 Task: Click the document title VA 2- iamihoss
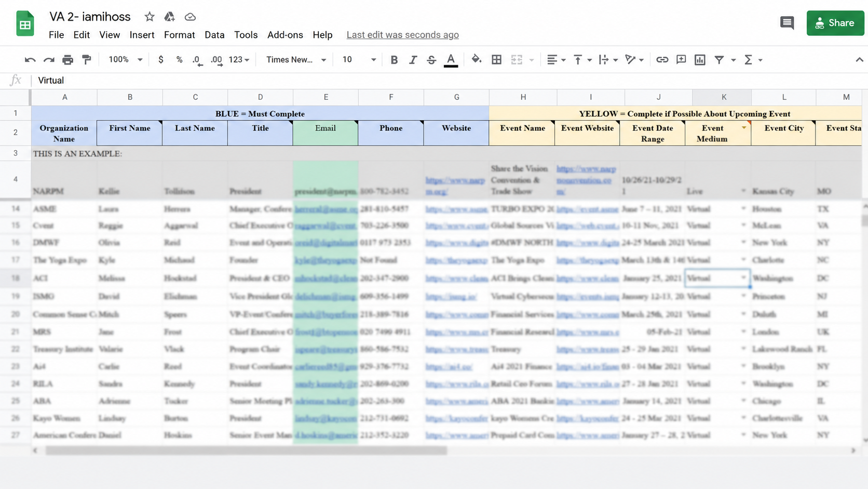[x=90, y=17]
